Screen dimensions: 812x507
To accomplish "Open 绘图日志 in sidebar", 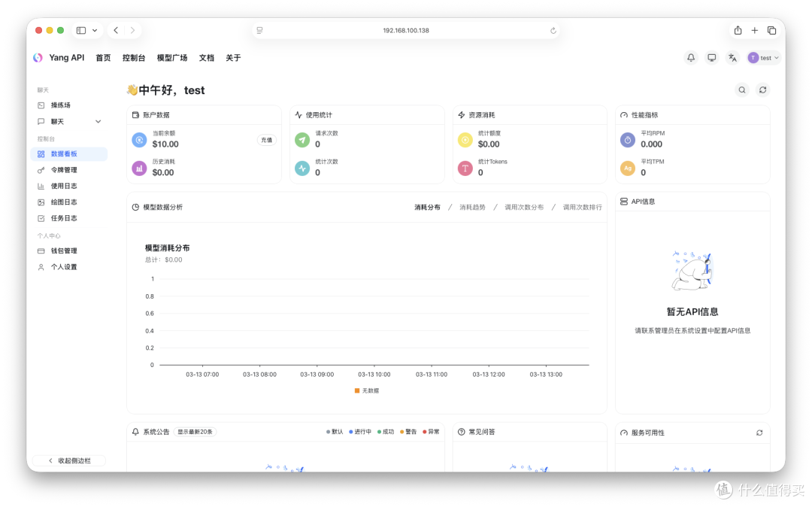I will (x=69, y=202).
